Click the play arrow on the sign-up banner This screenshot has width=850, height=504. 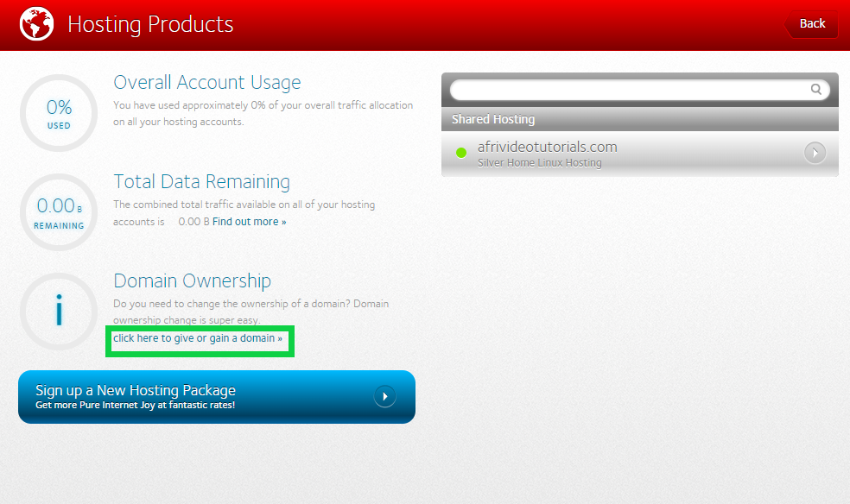click(x=384, y=396)
